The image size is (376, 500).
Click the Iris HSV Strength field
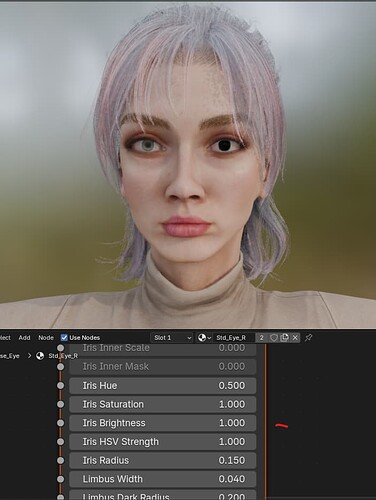(x=163, y=441)
